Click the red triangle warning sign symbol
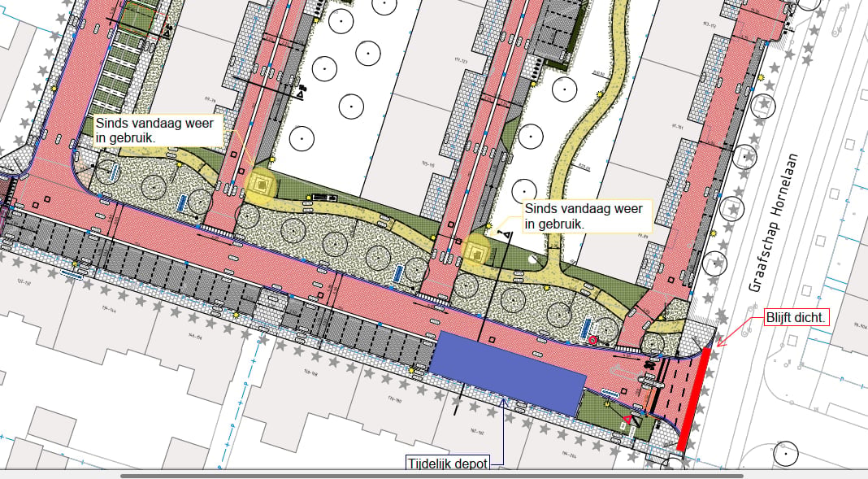This screenshot has height=479, width=868. [627, 419]
